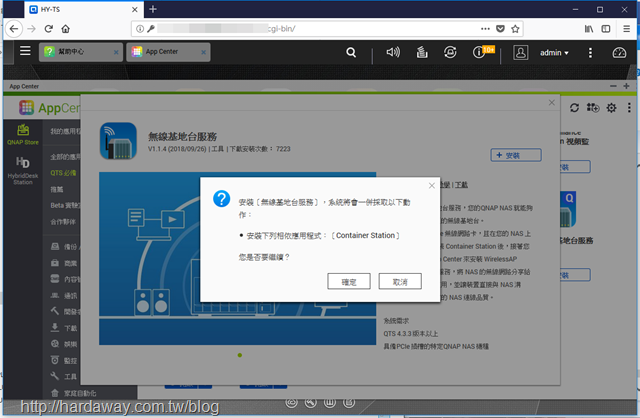This screenshot has height=418, width=640.
Task: Close the install confirmation dialog
Action: (431, 186)
